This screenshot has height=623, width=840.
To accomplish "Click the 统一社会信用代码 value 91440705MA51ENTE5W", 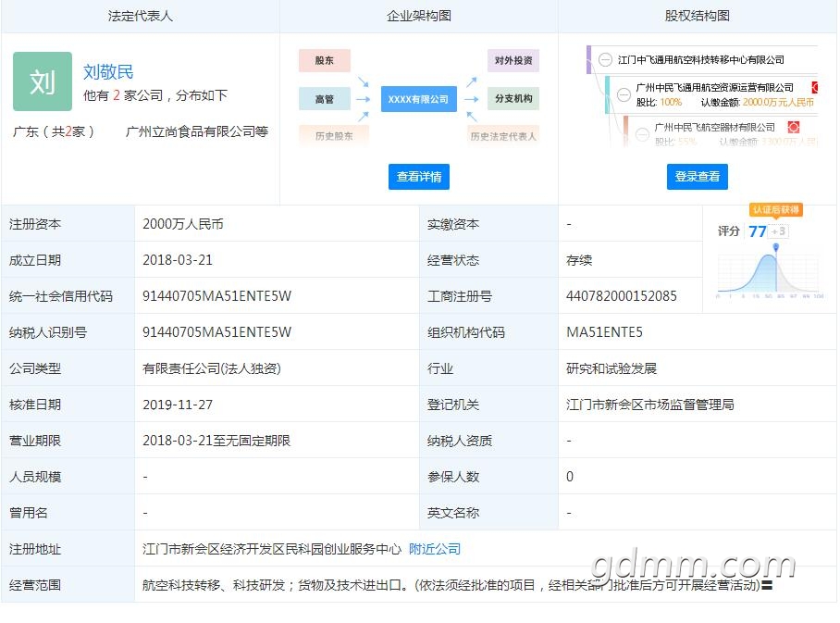I will (x=217, y=296).
